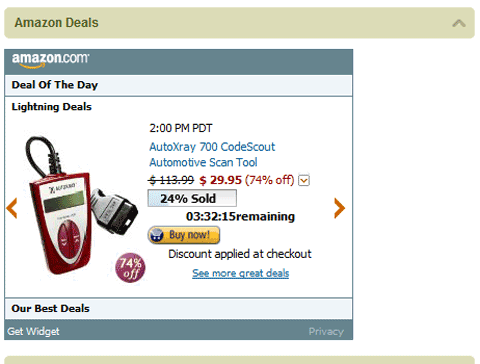This screenshot has width=480, height=364.
Task: Collapse the Amazon Deals panel chevron
Action: coord(459,23)
